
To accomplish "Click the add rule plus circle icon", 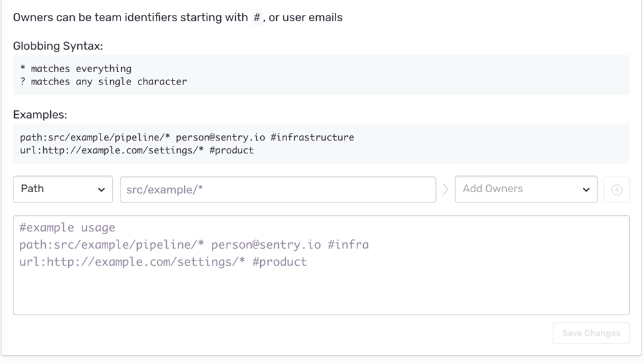I will [616, 190].
